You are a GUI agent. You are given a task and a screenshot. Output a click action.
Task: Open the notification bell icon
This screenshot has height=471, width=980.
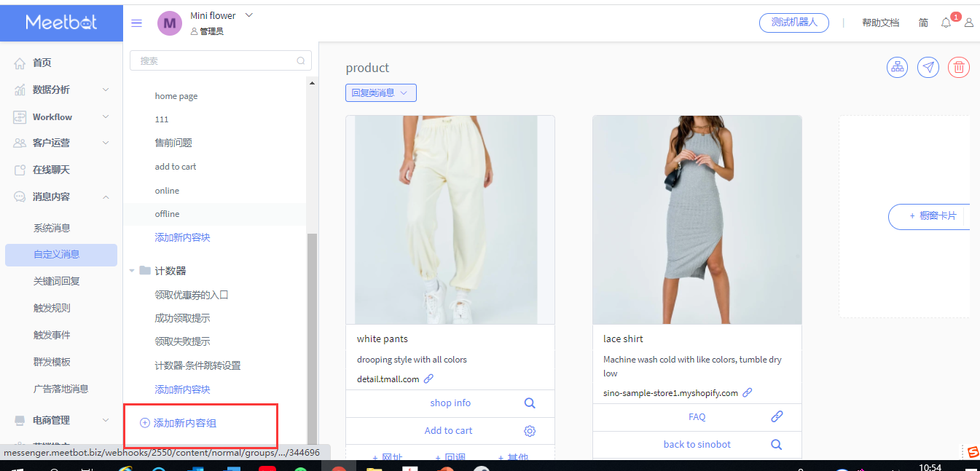tap(946, 23)
